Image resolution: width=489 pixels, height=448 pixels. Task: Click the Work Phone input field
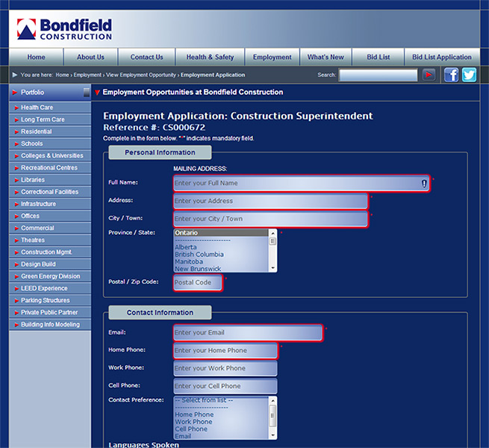tap(225, 368)
